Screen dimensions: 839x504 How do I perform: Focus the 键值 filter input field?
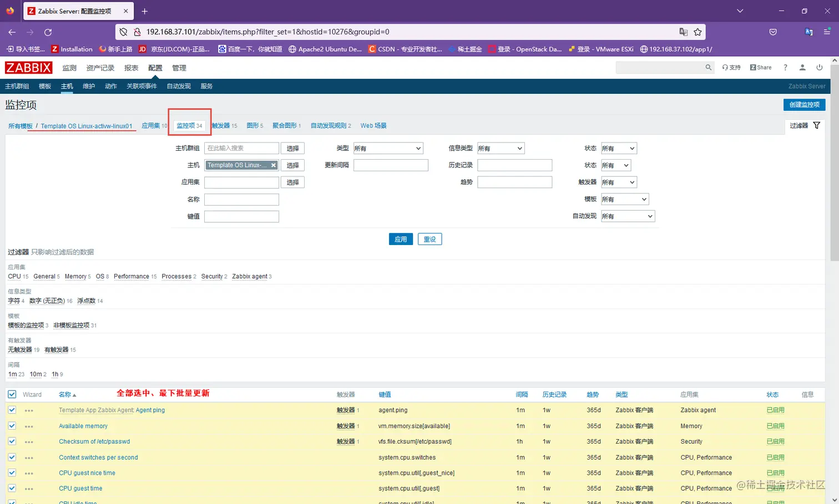(x=241, y=216)
